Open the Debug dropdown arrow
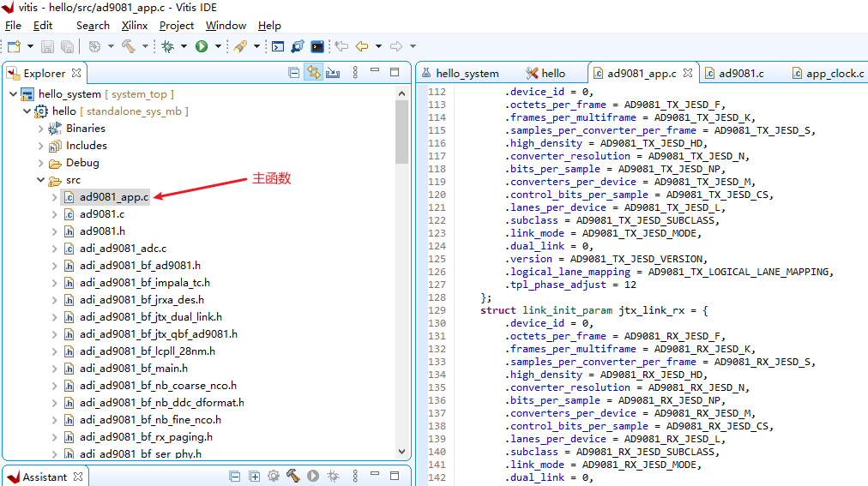The width and height of the screenshot is (868, 486). (184, 46)
